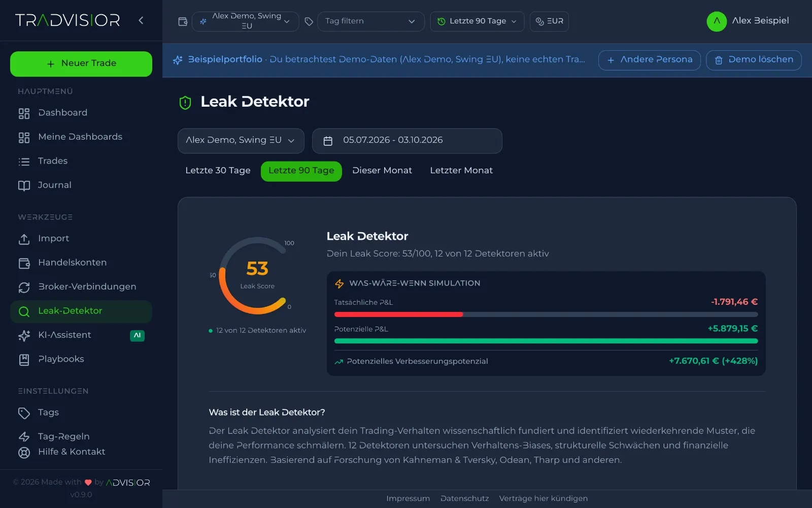Click the Import upload icon
The height and width of the screenshot is (508, 812).
click(24, 239)
